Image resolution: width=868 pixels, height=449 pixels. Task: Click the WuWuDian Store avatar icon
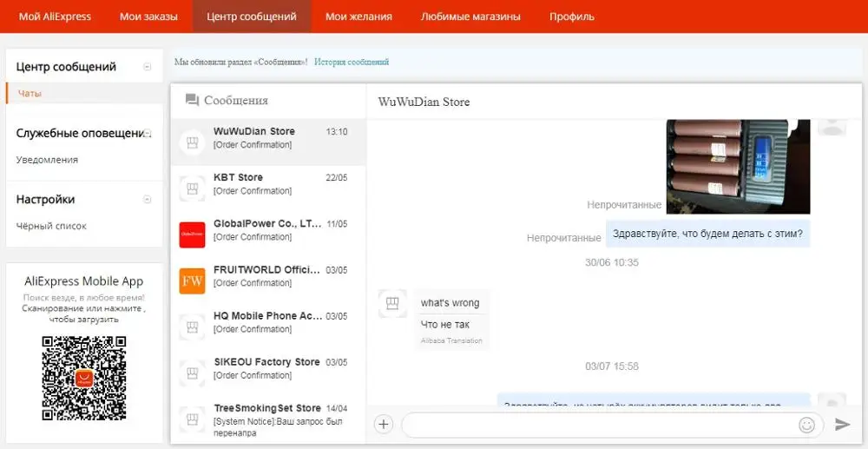pos(192,142)
